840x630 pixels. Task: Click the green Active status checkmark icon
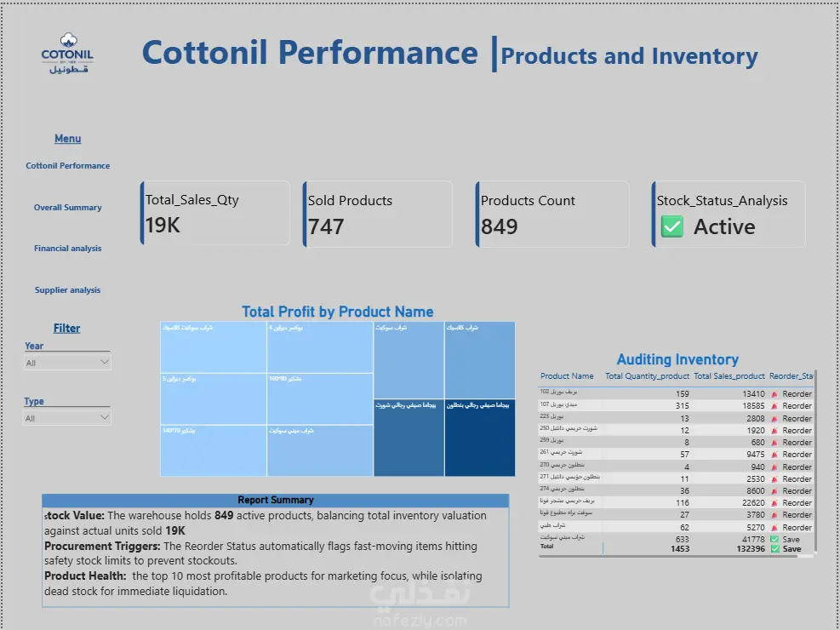coord(671,226)
